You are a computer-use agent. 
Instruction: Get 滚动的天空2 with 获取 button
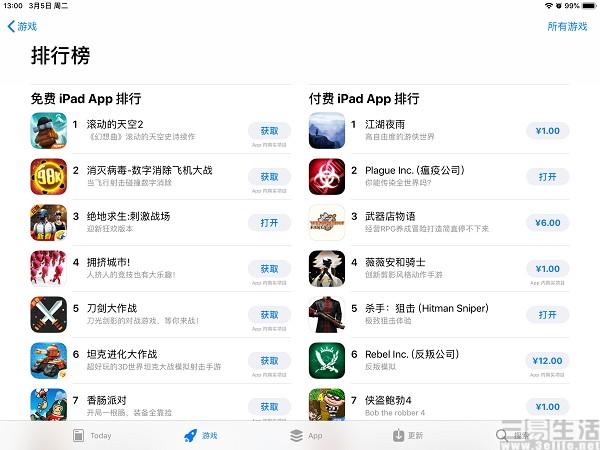click(x=269, y=131)
